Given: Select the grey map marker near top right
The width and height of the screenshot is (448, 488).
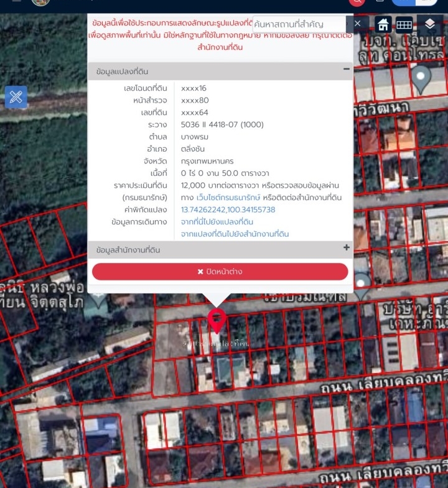Looking at the screenshot, I should pos(421,80).
